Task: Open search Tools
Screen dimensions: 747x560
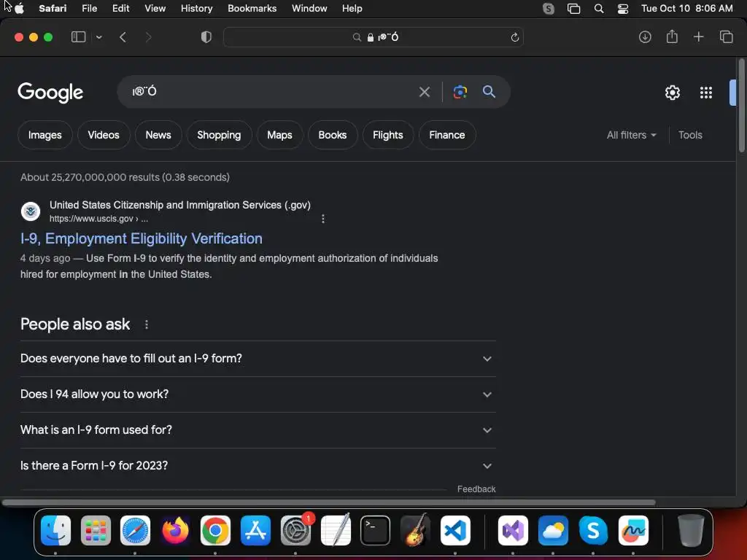Action: [690, 135]
